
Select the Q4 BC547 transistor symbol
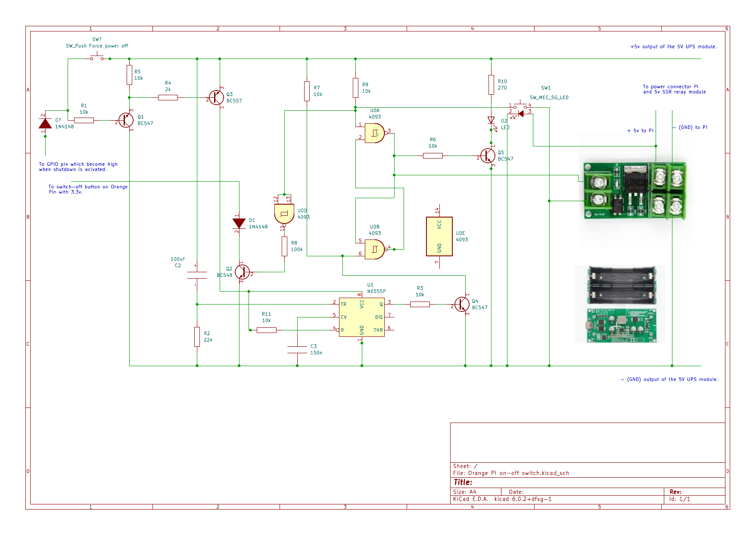tap(462, 305)
